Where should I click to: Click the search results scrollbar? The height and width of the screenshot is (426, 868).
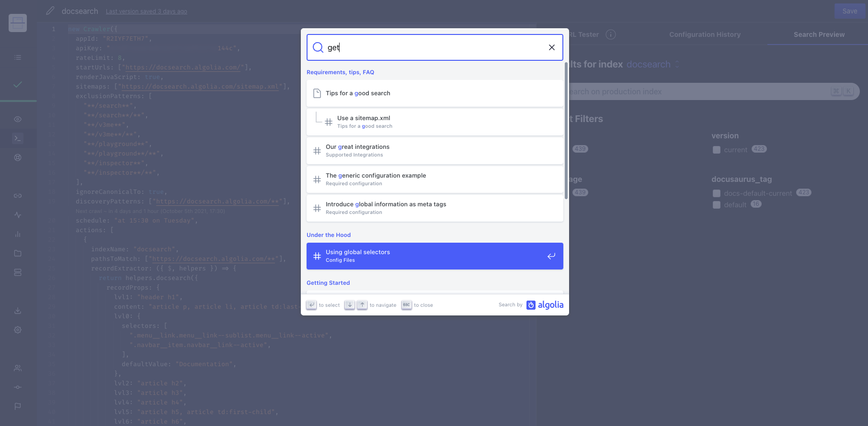(566, 130)
